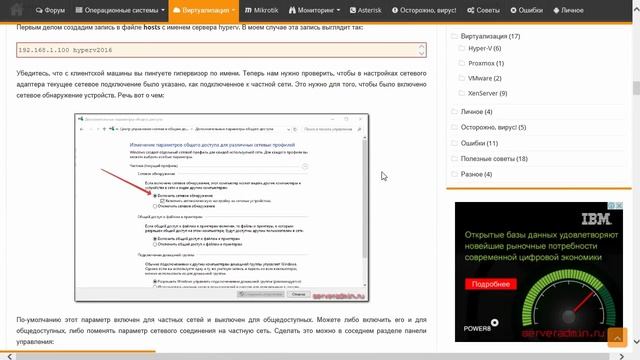Open the Ошибки menu item

pyautogui.click(x=527, y=10)
